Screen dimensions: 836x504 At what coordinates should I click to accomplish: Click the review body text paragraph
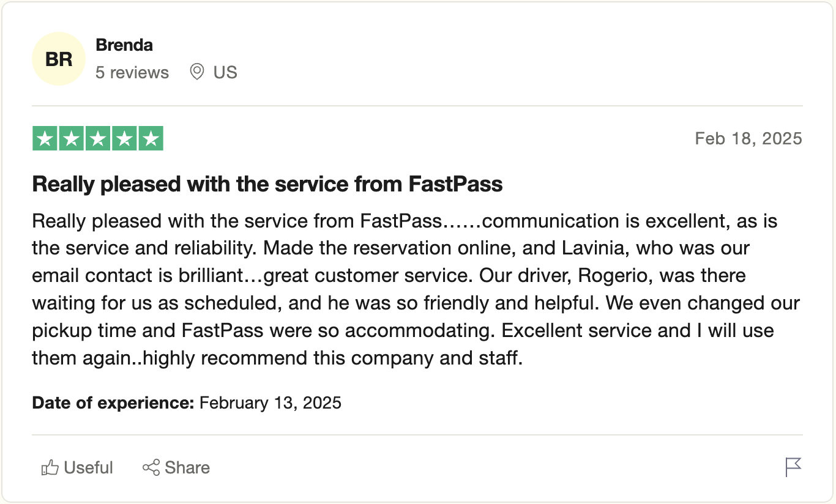[416, 289]
